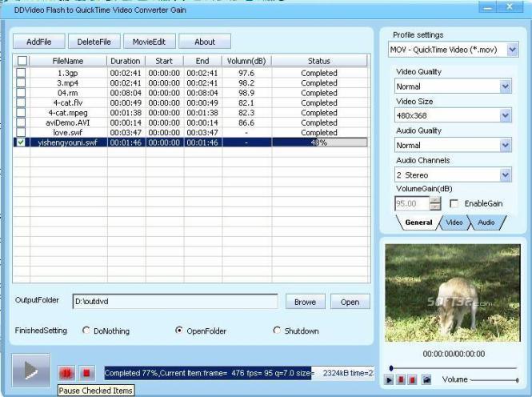532x397 pixels.
Task: Click the preview Volume slider handle
Action: point(517,380)
